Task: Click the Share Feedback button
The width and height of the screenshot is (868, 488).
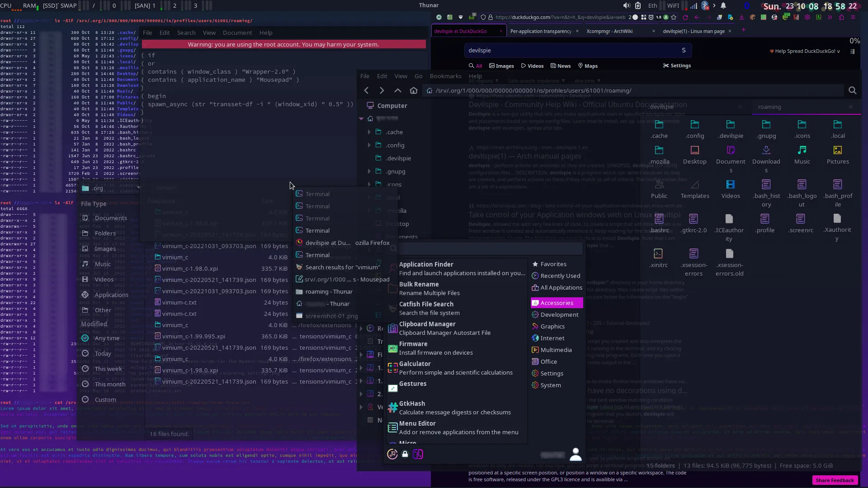Action: pos(834,480)
